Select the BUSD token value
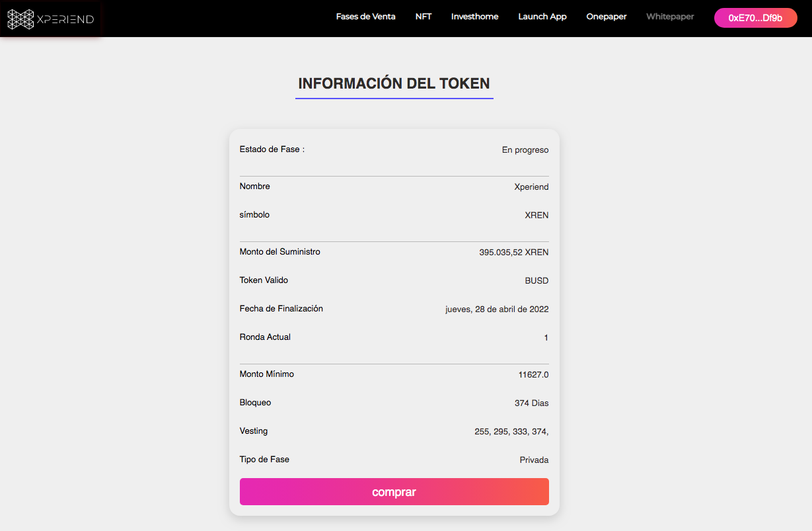The height and width of the screenshot is (531, 812). (x=536, y=281)
